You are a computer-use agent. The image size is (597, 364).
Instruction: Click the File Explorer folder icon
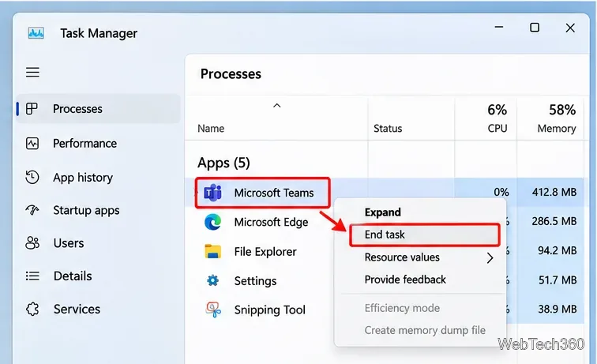(212, 251)
